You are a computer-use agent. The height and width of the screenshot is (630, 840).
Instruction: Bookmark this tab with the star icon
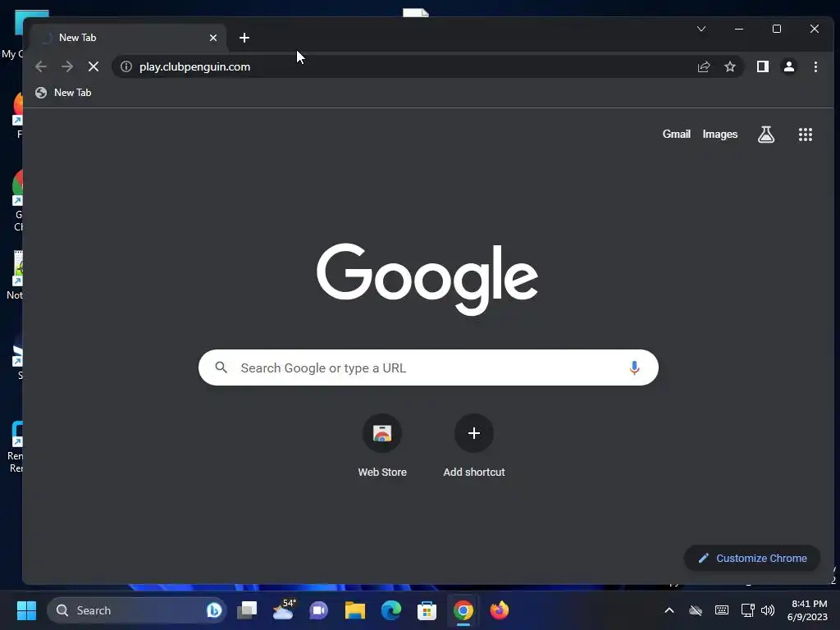point(729,66)
